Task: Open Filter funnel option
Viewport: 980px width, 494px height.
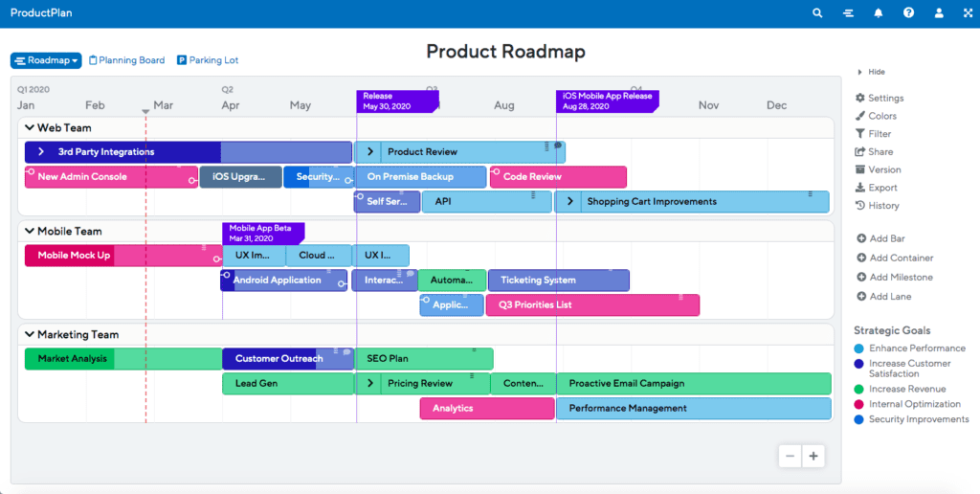Action: 873,134
